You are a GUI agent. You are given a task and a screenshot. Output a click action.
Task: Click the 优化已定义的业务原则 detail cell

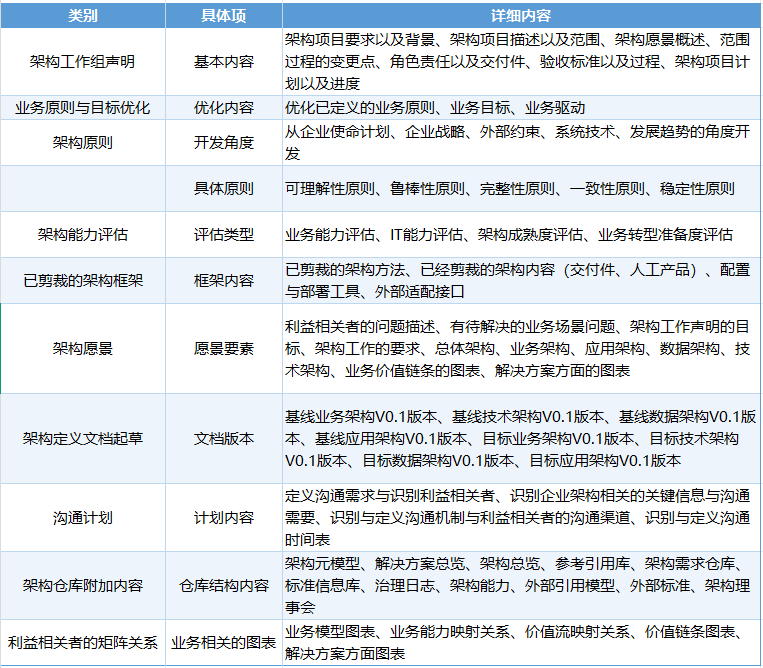click(521, 108)
